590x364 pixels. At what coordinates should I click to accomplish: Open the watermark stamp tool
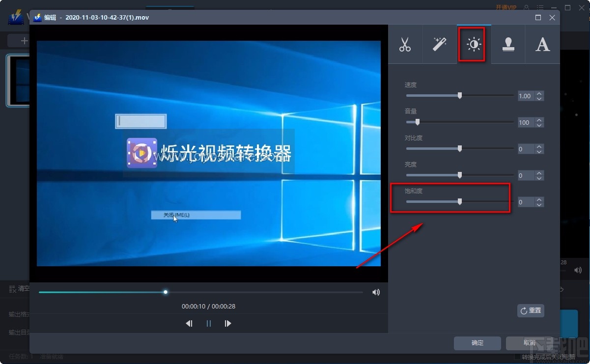[508, 44]
